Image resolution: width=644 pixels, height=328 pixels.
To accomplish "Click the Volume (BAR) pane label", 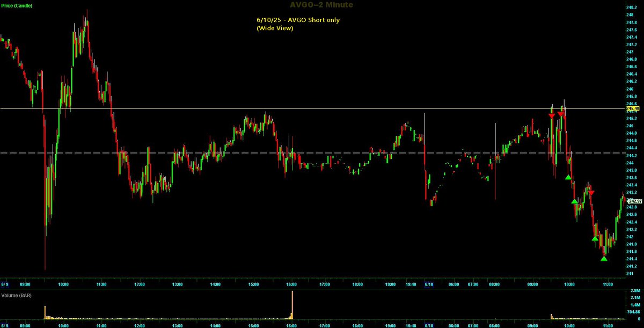I will pos(16,295).
